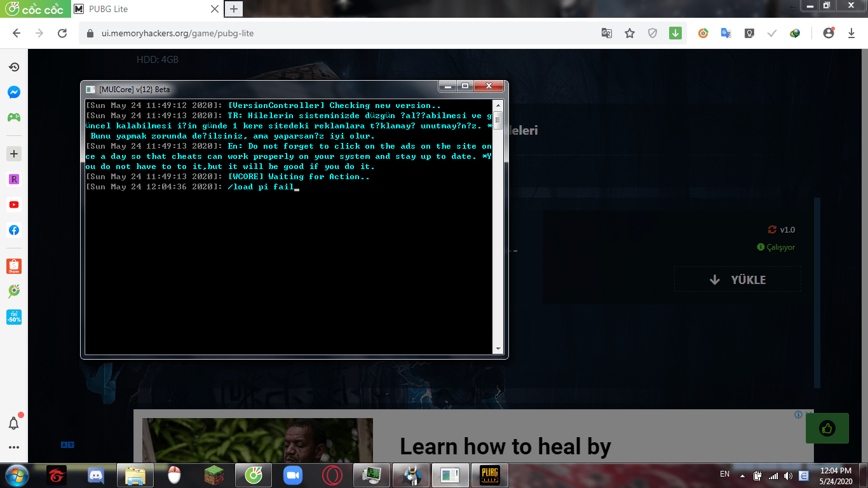Open the Google Translate extension
The image size is (868, 488).
click(x=726, y=33)
